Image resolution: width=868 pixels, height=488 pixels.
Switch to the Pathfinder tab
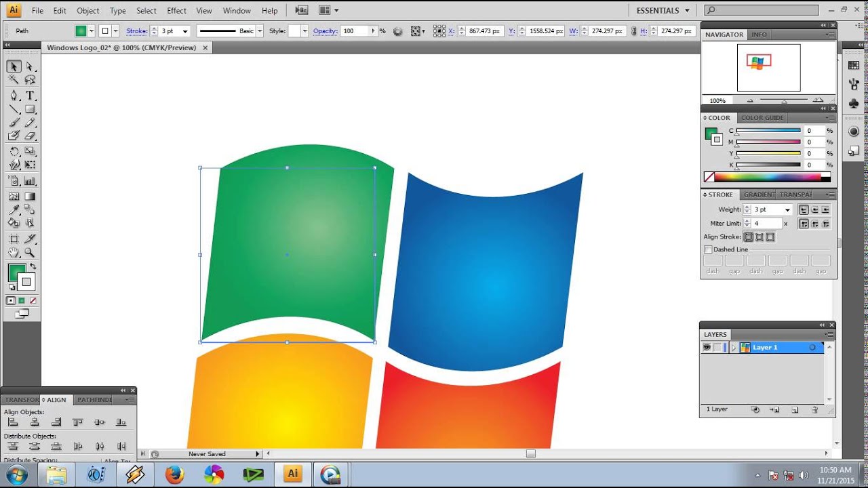(x=94, y=400)
